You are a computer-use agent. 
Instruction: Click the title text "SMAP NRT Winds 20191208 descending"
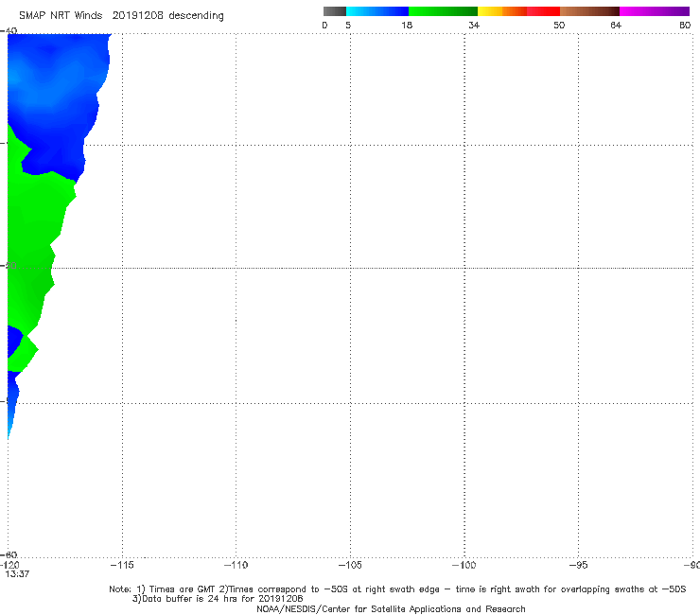121,16
